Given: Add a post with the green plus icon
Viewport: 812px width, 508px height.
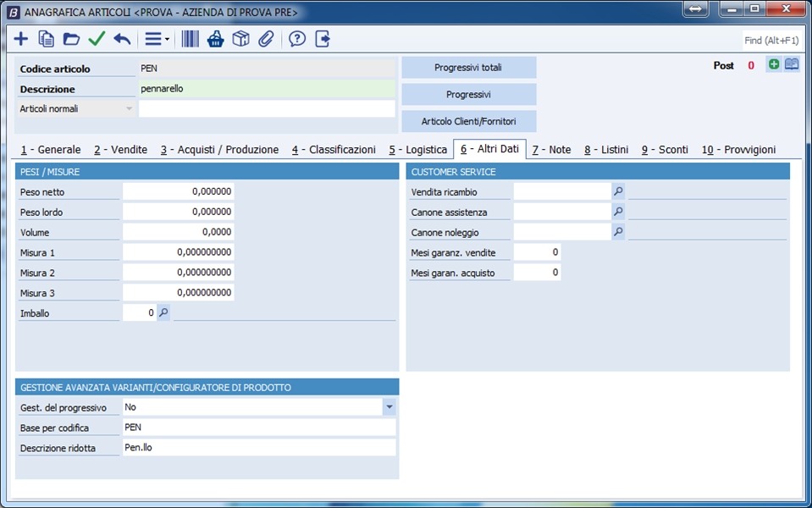Looking at the screenshot, I should 773,64.
